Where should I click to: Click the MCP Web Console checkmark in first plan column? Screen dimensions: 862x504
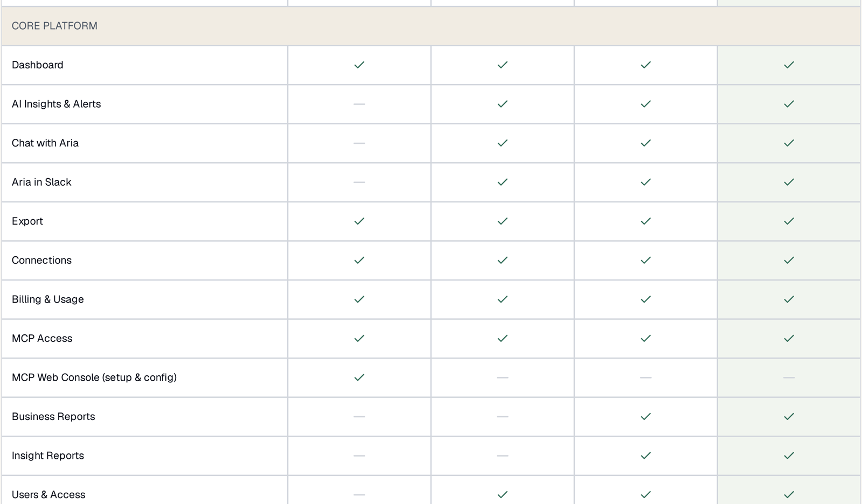point(359,377)
